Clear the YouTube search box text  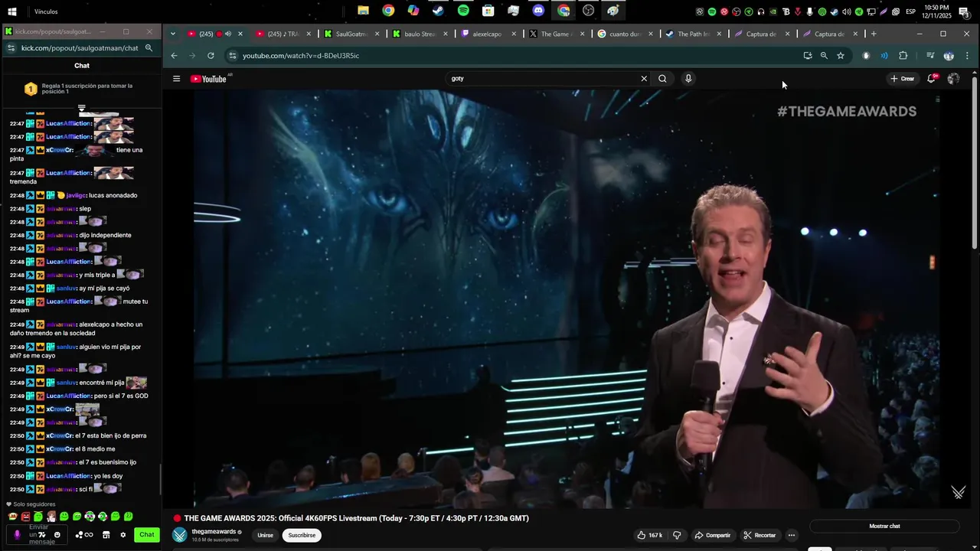(x=644, y=78)
